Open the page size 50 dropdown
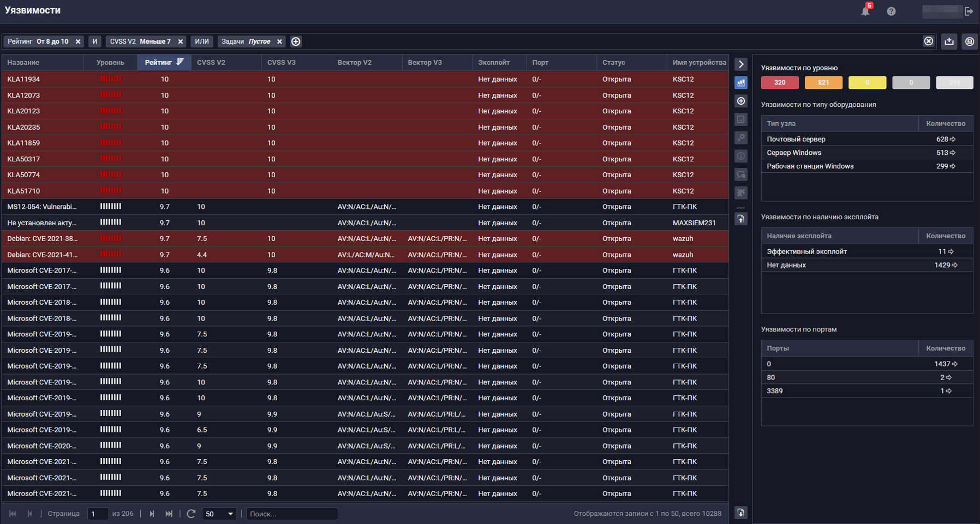This screenshot has height=524, width=980. tap(219, 514)
